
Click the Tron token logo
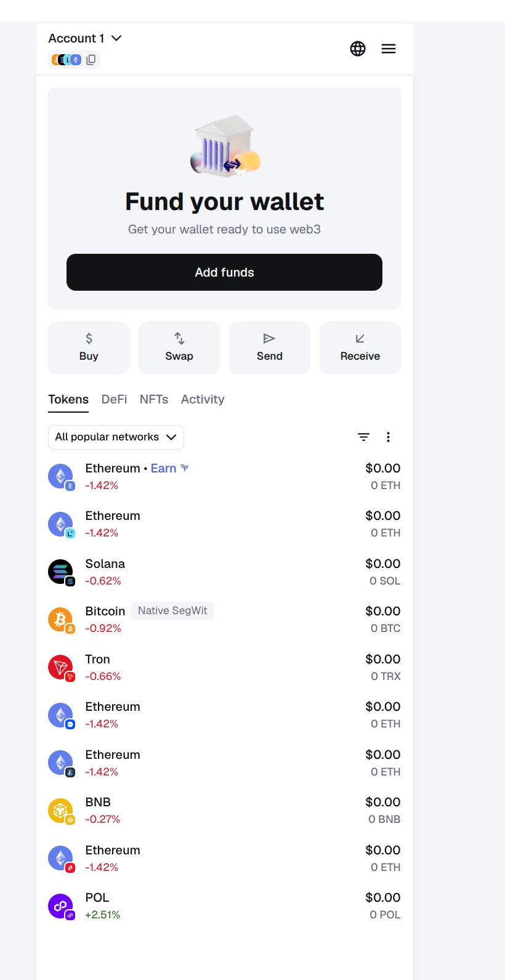point(60,667)
